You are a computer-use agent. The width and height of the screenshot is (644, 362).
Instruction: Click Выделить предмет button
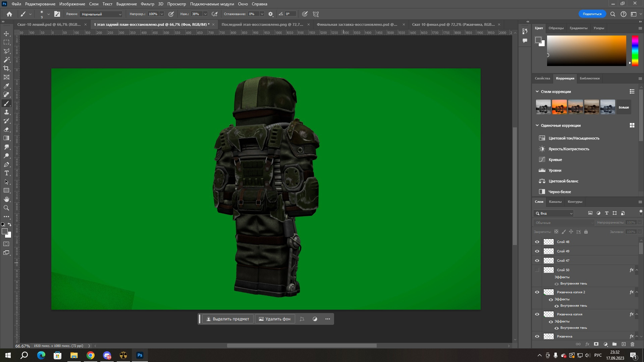(228, 319)
